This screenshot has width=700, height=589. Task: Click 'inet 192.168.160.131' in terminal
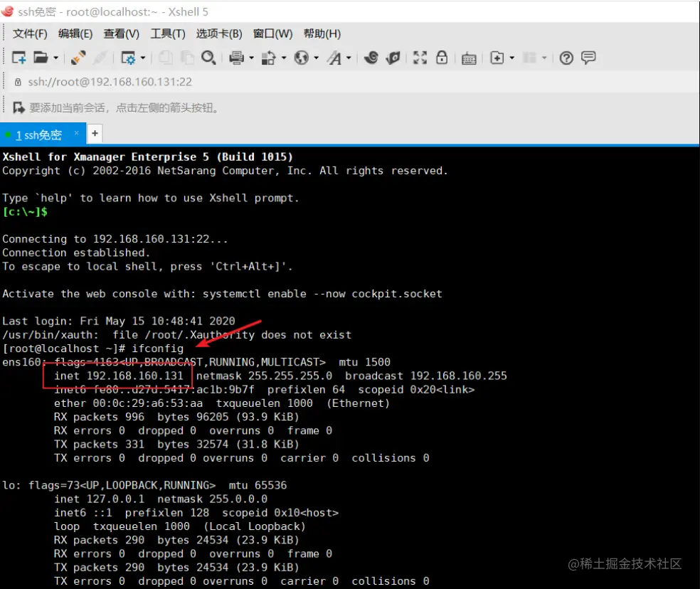(x=119, y=376)
